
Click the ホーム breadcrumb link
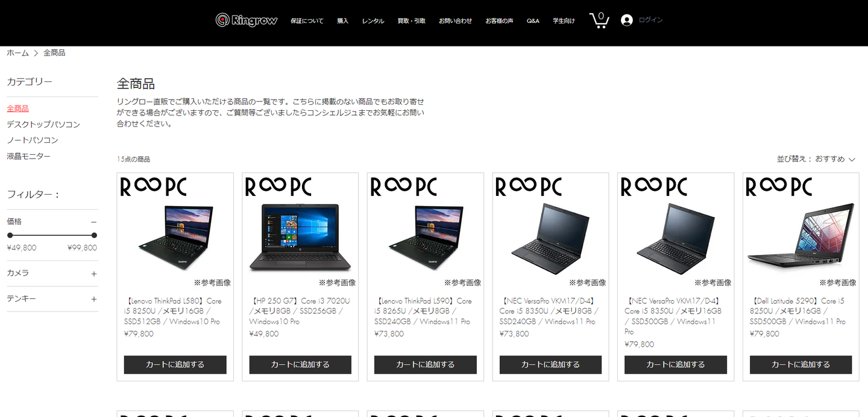pyautogui.click(x=17, y=53)
